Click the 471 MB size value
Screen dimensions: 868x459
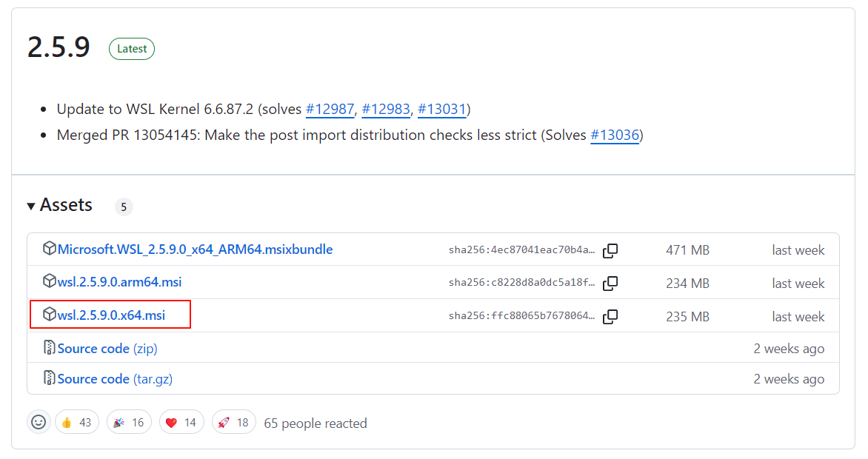point(687,250)
